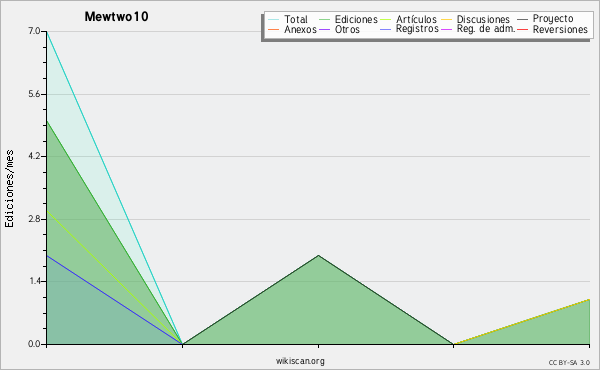Image resolution: width=600 pixels, height=370 pixels.
Task: Click the Ediciones/mes axis label
Action: tap(9, 189)
